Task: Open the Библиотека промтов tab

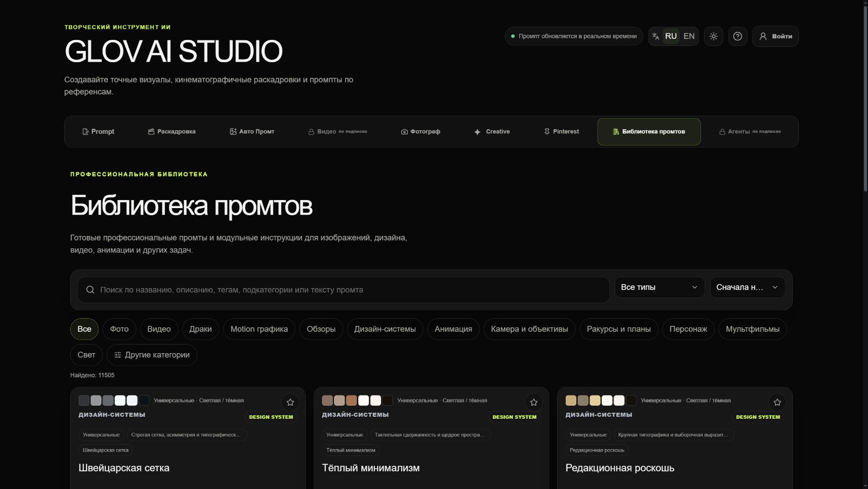Action: (649, 131)
